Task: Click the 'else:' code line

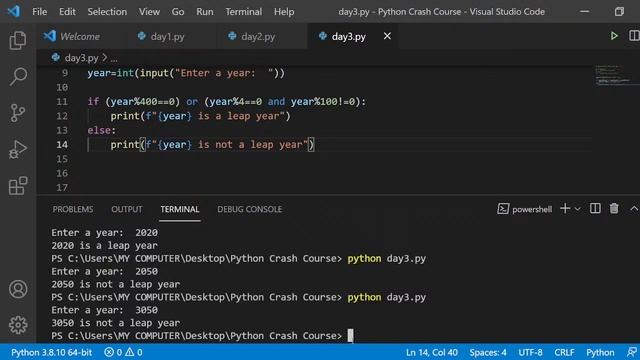Action: (x=101, y=130)
